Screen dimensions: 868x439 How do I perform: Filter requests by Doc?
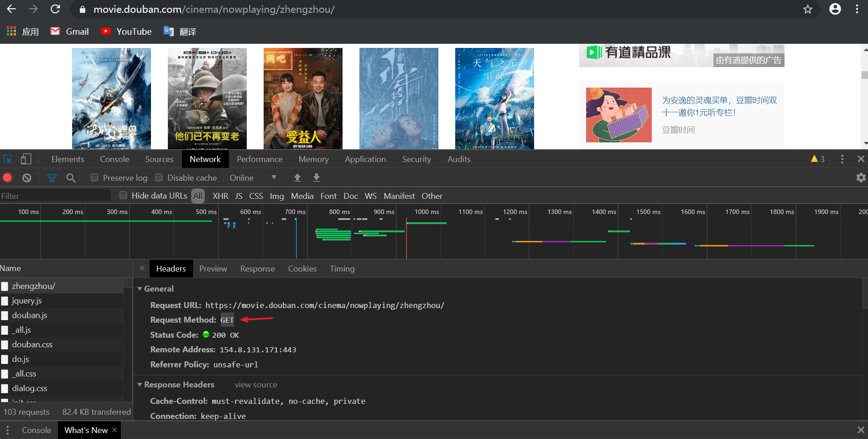350,196
